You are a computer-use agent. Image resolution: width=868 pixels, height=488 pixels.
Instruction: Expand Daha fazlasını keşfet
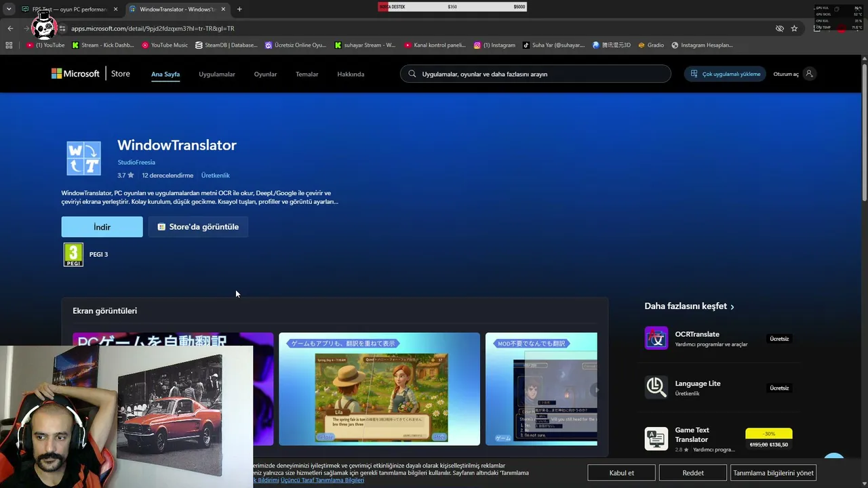(689, 306)
